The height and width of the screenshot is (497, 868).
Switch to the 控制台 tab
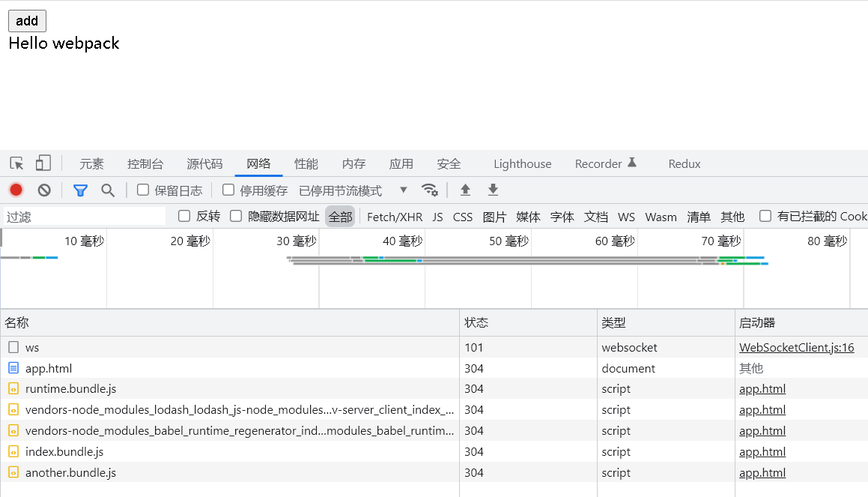pos(145,164)
